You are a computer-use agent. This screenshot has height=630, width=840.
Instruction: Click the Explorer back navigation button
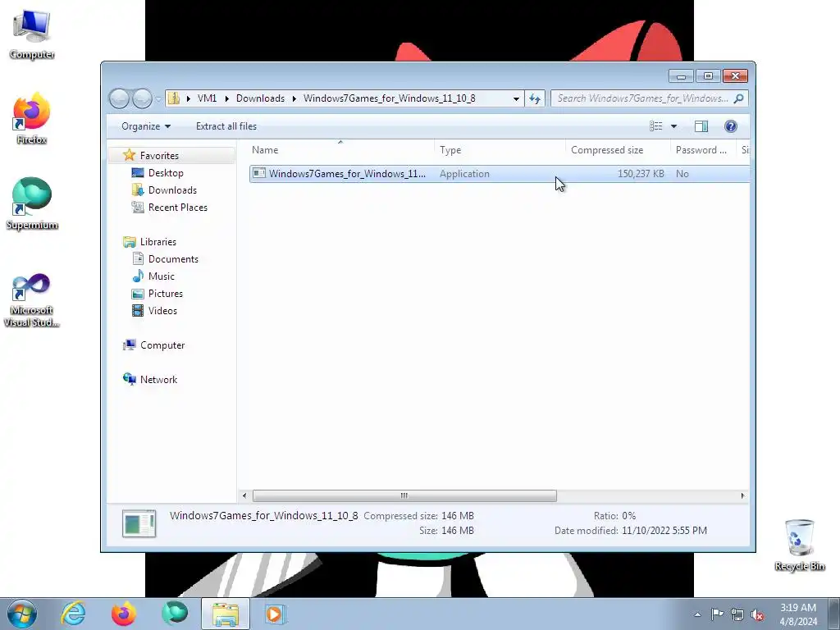tap(119, 98)
